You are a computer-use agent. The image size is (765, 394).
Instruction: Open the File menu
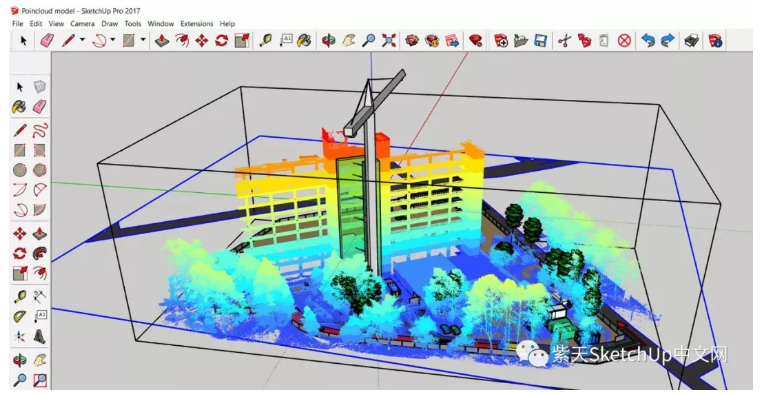point(17,23)
